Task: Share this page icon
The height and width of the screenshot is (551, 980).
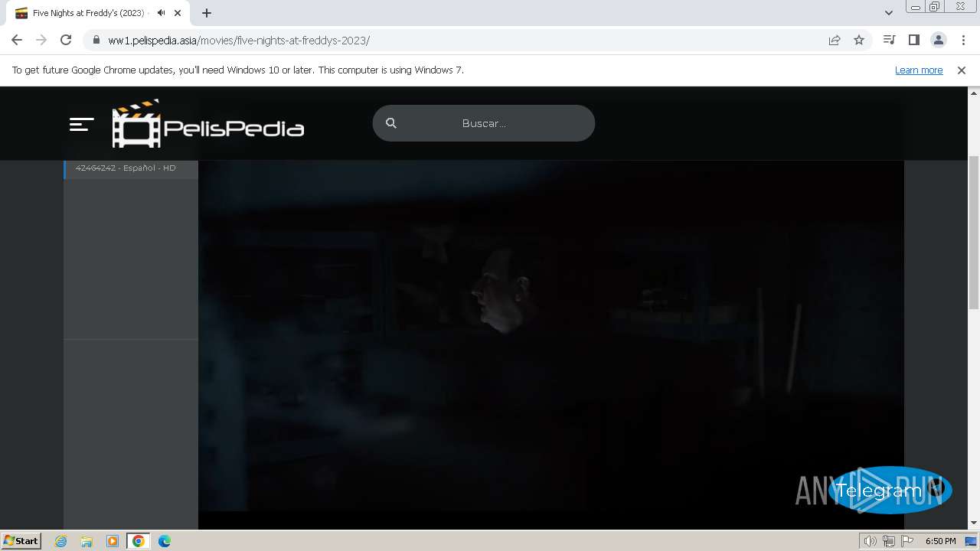Action: [x=835, y=40]
